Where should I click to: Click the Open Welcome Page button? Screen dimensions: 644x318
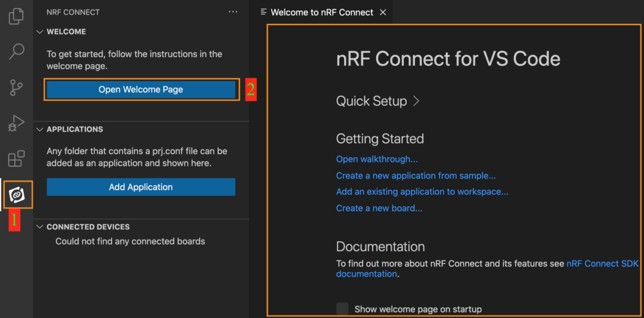point(141,89)
